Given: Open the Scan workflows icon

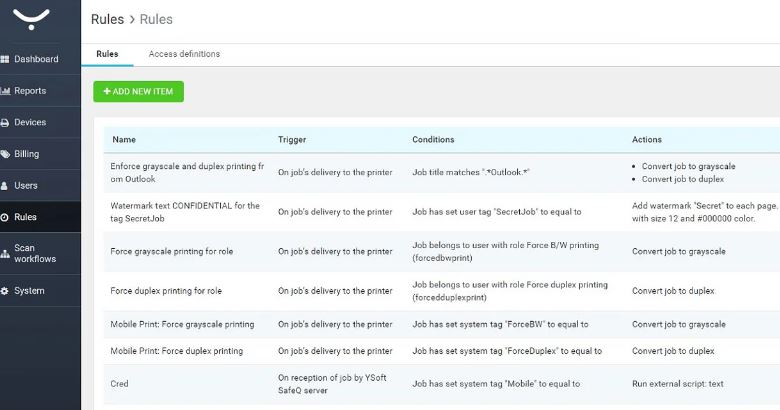Looking at the screenshot, I should click(x=5, y=253).
